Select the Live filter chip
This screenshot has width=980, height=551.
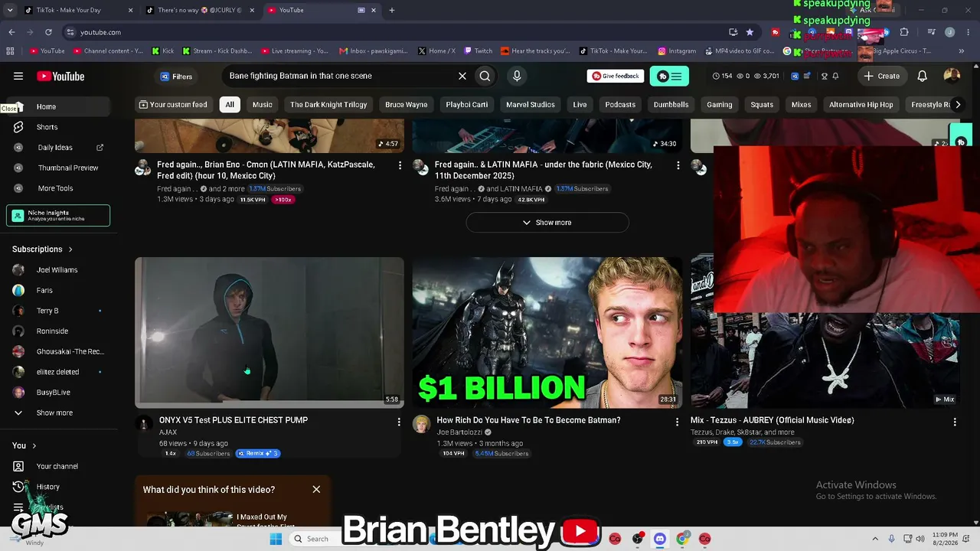(x=580, y=104)
